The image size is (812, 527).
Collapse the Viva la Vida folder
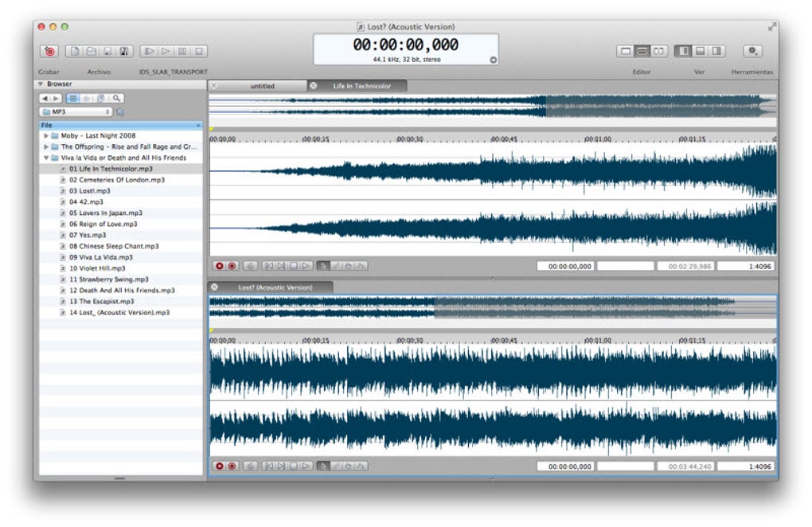pos(46,158)
